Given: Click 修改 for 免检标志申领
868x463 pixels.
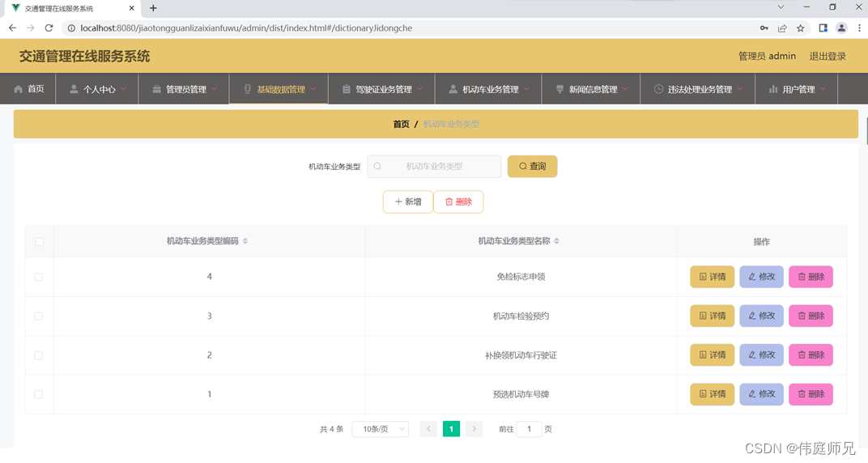Looking at the screenshot, I should coord(762,277).
